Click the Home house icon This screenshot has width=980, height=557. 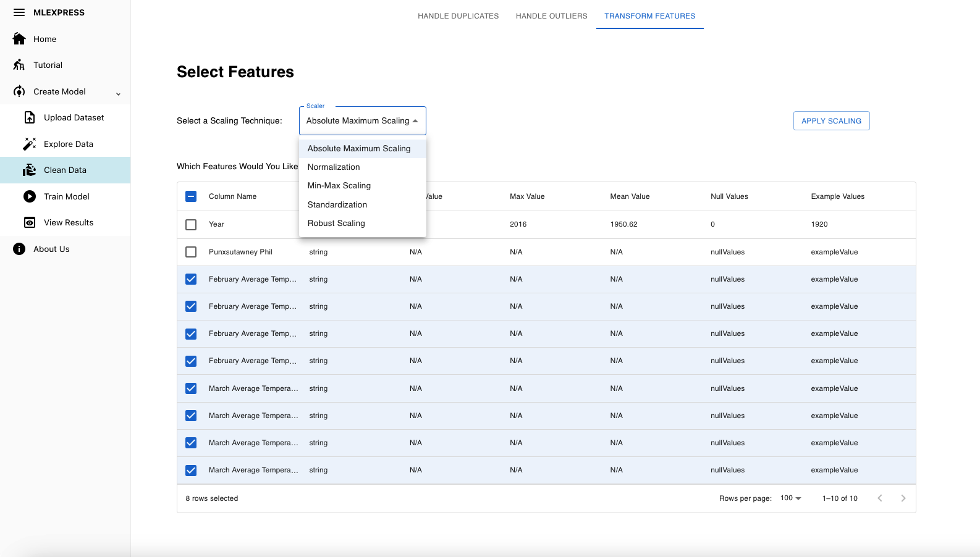(19, 39)
